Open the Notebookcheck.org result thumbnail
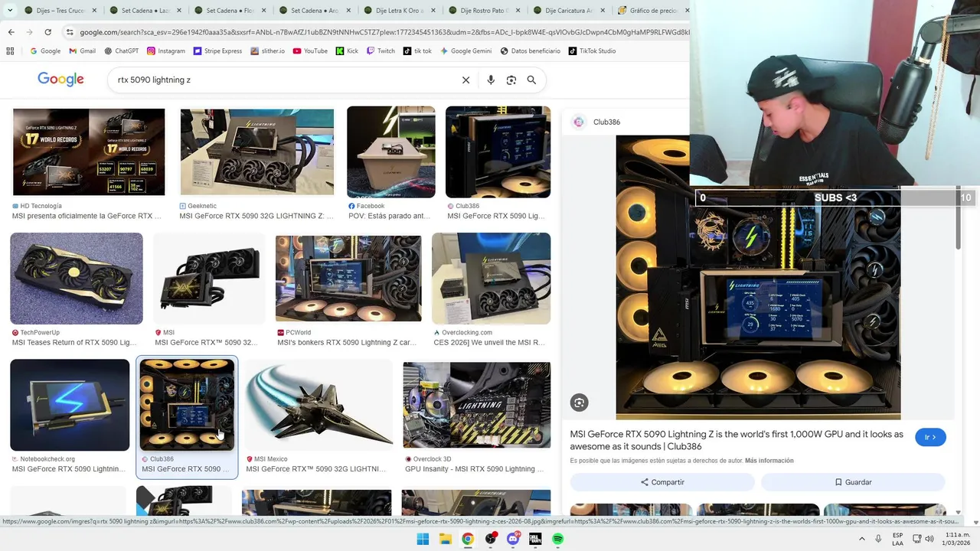 [70, 405]
